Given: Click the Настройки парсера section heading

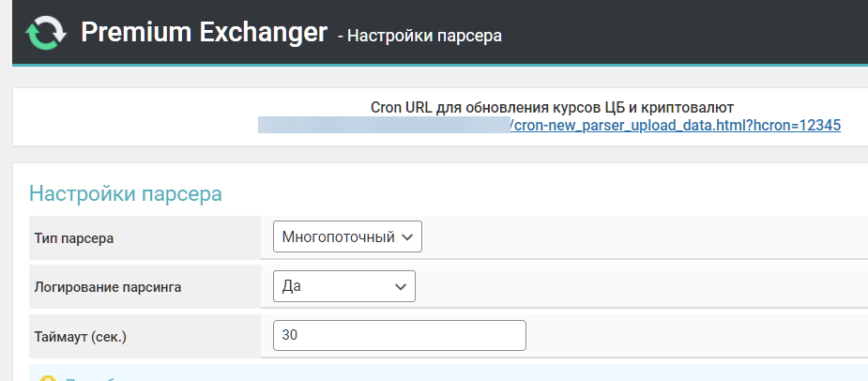Looking at the screenshot, I should pyautogui.click(x=125, y=194).
